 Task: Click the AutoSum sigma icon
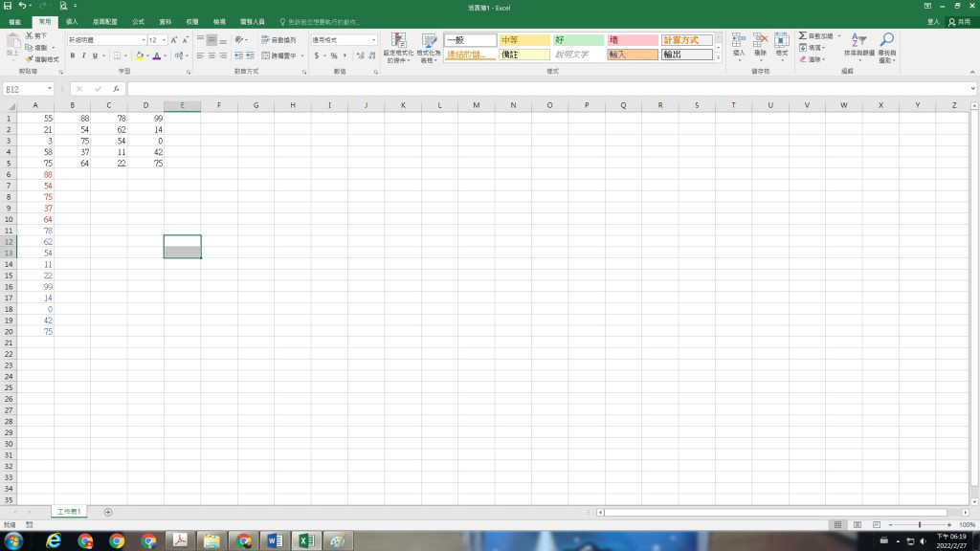(803, 35)
